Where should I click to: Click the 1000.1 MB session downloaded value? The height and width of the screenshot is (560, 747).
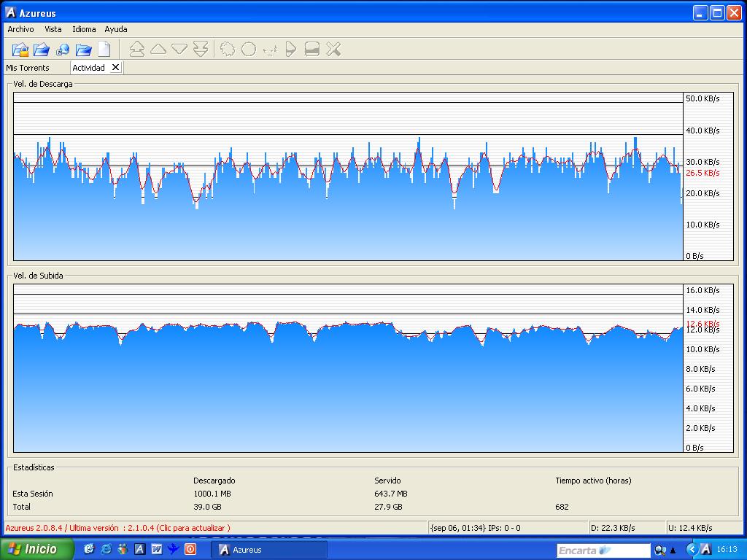pyautogui.click(x=212, y=494)
